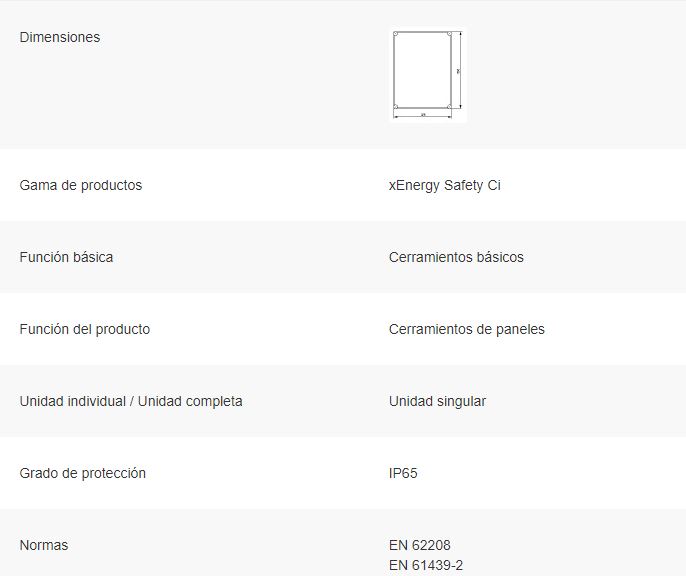This screenshot has width=686, height=576.
Task: Click the vertical dimension arrow in drawing
Action: point(461,70)
